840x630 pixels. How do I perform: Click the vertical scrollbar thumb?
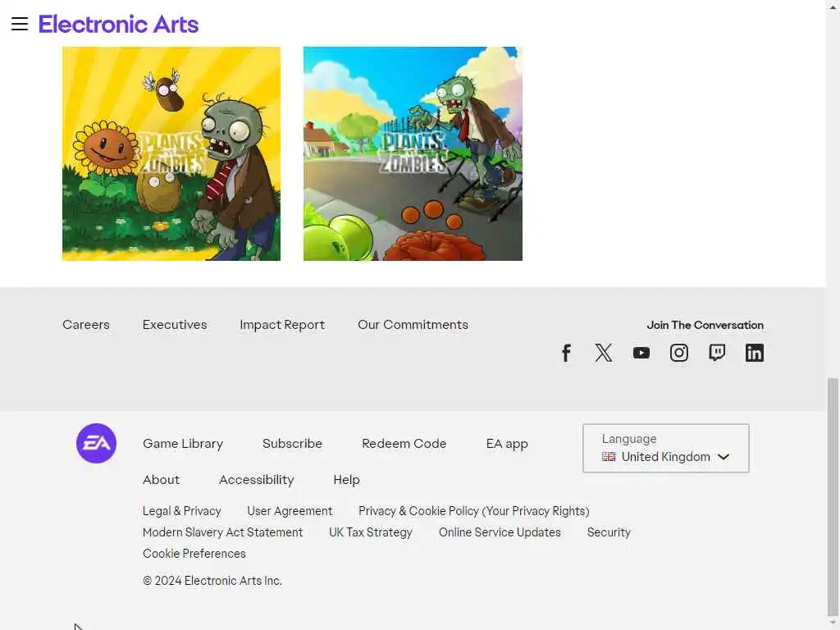click(x=833, y=496)
